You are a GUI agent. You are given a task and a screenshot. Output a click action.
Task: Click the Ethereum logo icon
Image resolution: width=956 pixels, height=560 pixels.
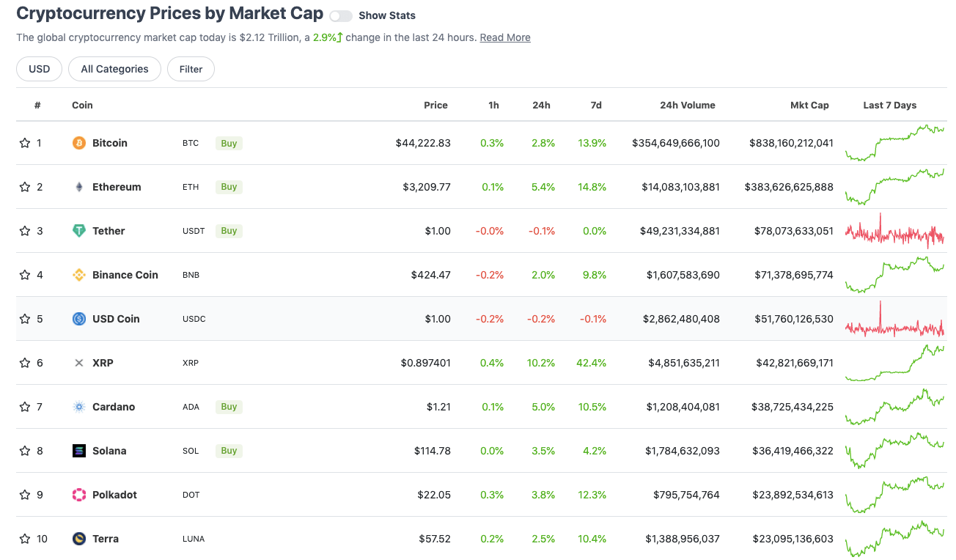pyautogui.click(x=79, y=187)
